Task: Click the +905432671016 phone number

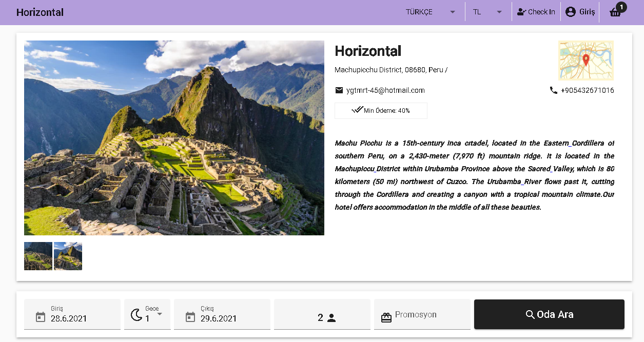Action: point(588,90)
